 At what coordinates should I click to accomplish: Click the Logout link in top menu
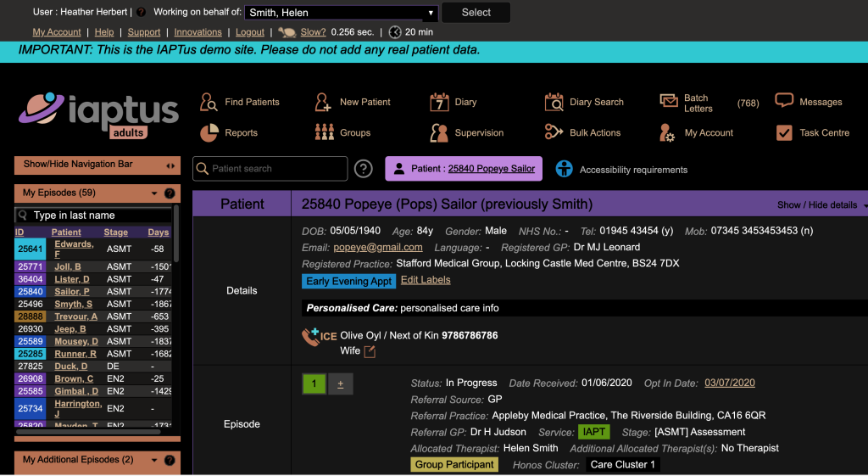[x=250, y=32]
